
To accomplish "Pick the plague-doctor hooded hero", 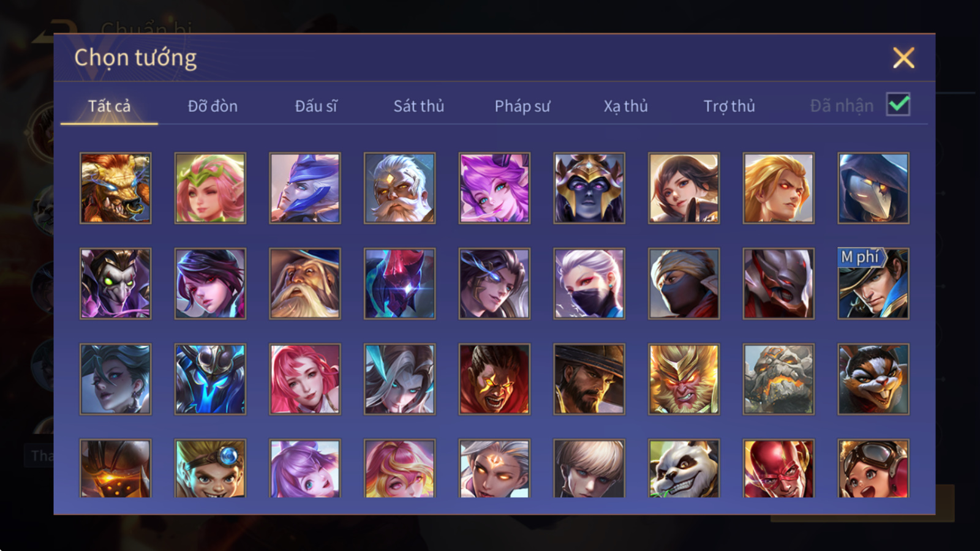I will [x=873, y=188].
